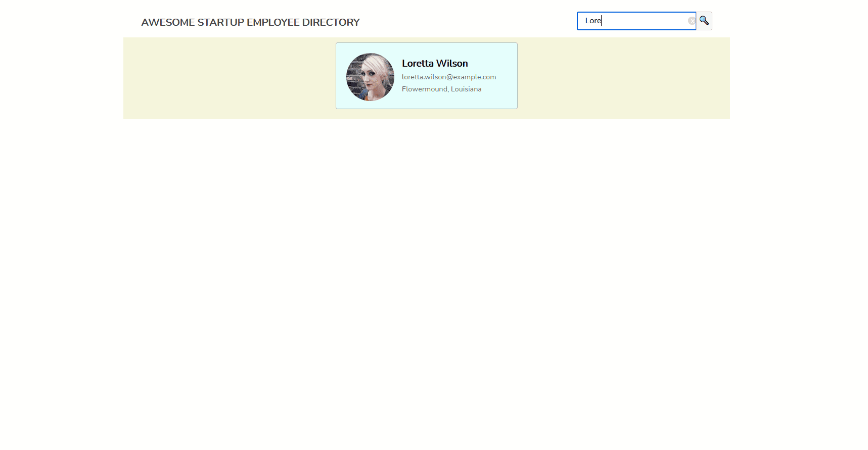Click the location "Flowermound, Louisiana"
This screenshot has width=868, height=450.
coord(441,89)
